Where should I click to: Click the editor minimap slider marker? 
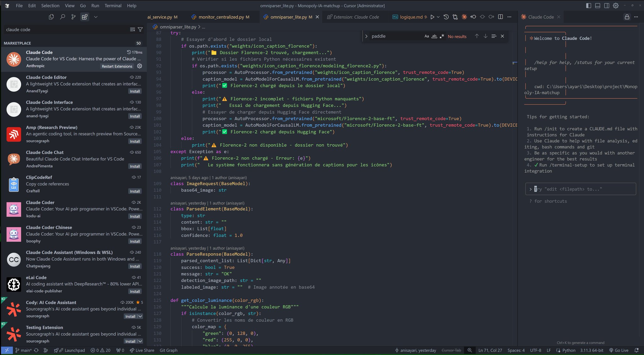[x=515, y=63]
